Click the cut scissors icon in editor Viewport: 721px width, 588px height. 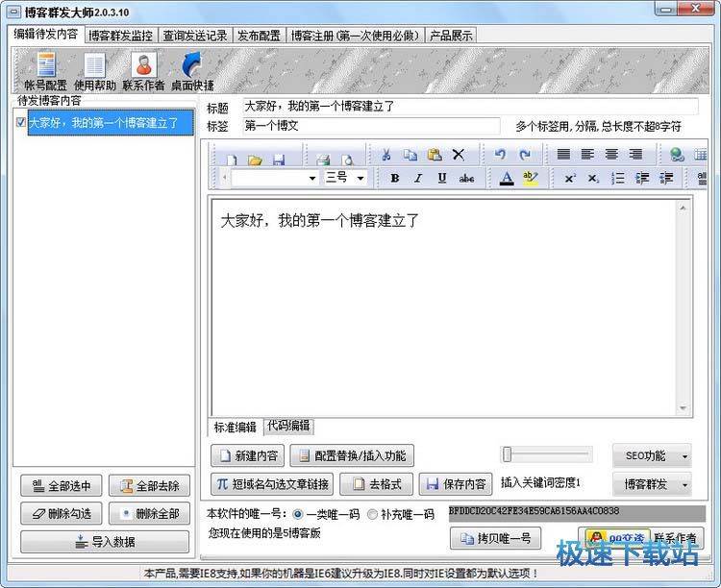point(385,155)
